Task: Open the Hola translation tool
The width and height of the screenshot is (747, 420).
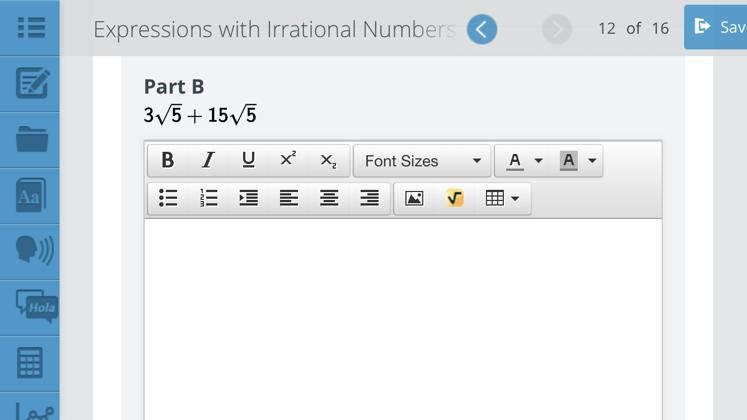Action: click(x=31, y=306)
